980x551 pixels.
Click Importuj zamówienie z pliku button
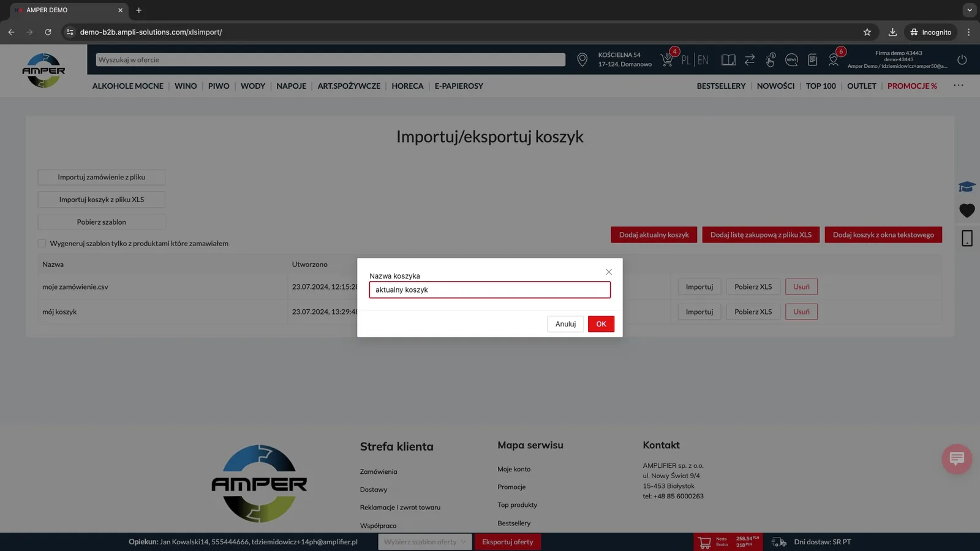[102, 177]
